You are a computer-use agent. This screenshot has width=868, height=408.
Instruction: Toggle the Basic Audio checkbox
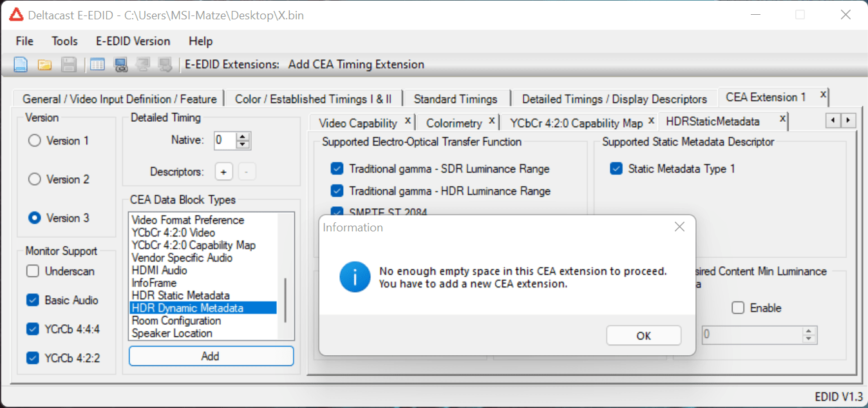coord(33,300)
